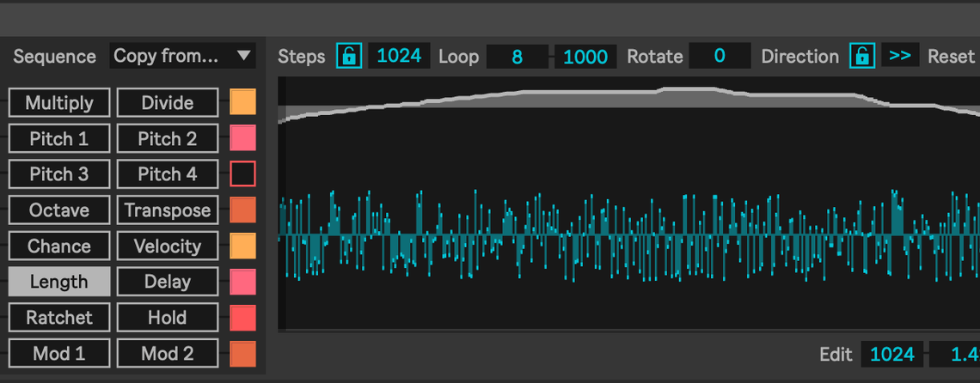Click the empty swatch beside Pitch 4
The image size is (980, 383).
(x=242, y=174)
